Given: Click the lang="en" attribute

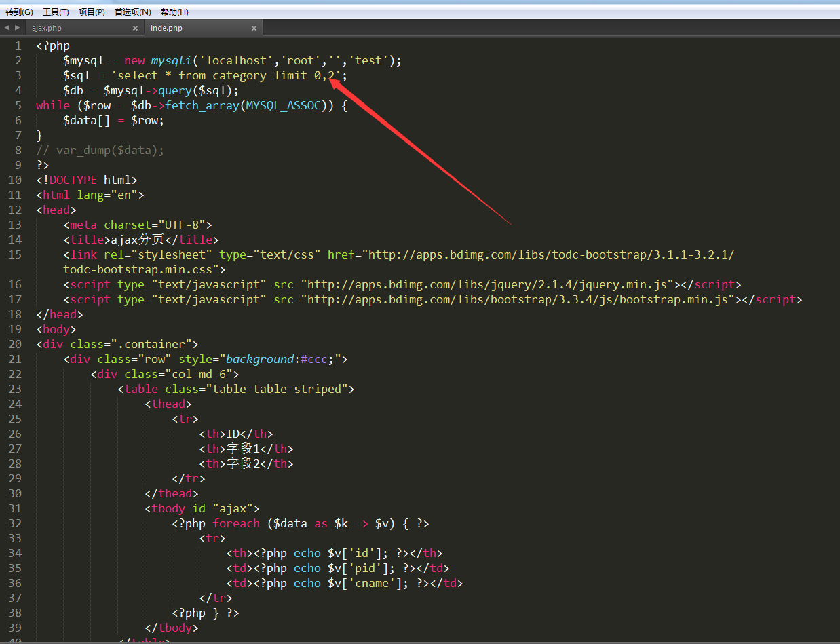Looking at the screenshot, I should [107, 195].
